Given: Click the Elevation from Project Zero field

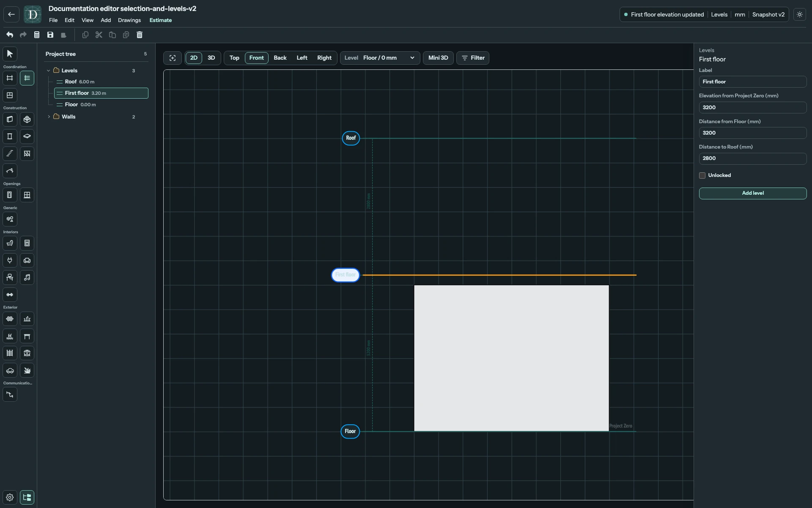Looking at the screenshot, I should 753,108.
